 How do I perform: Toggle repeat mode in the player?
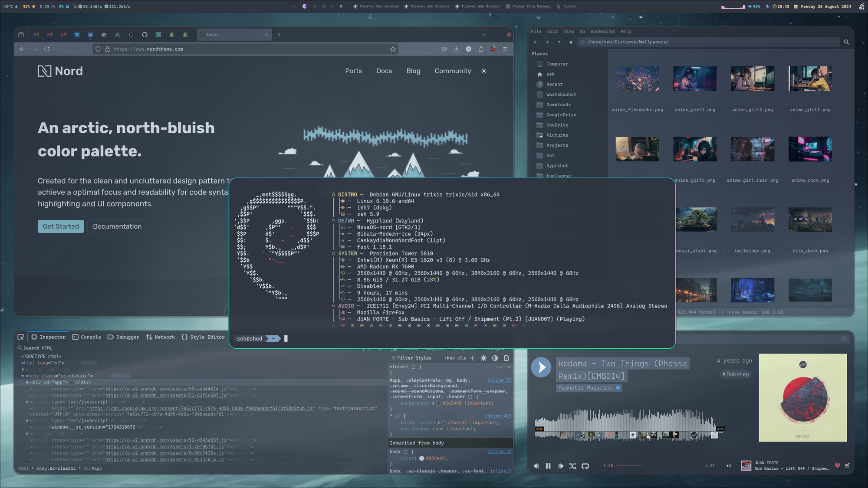point(585,466)
